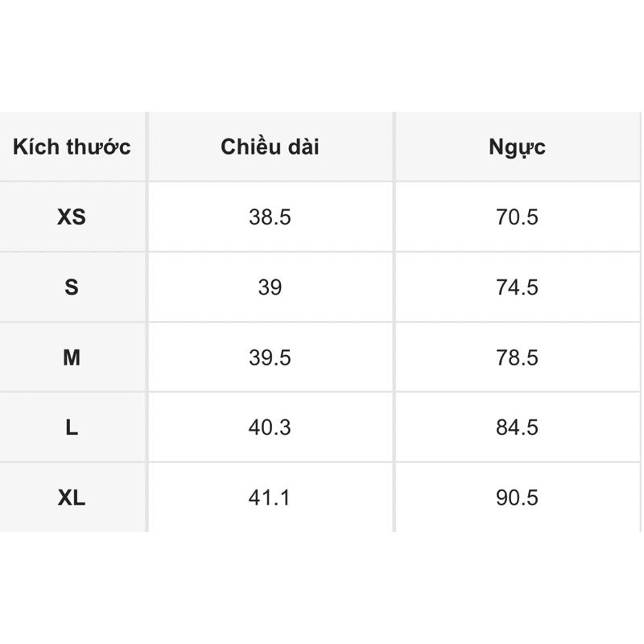This screenshot has width=644, height=644.
Task: Select the length value 39 for S
Action: (x=270, y=287)
